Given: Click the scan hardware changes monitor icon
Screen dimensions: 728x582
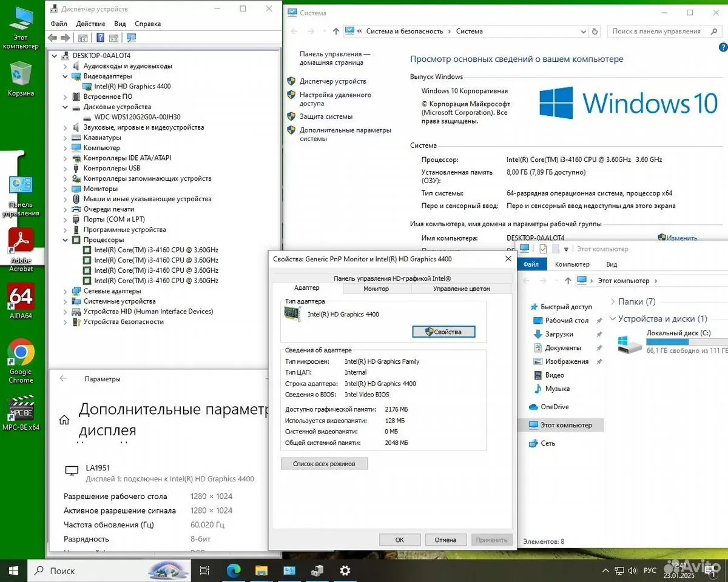Looking at the screenshot, I should pos(131,38).
